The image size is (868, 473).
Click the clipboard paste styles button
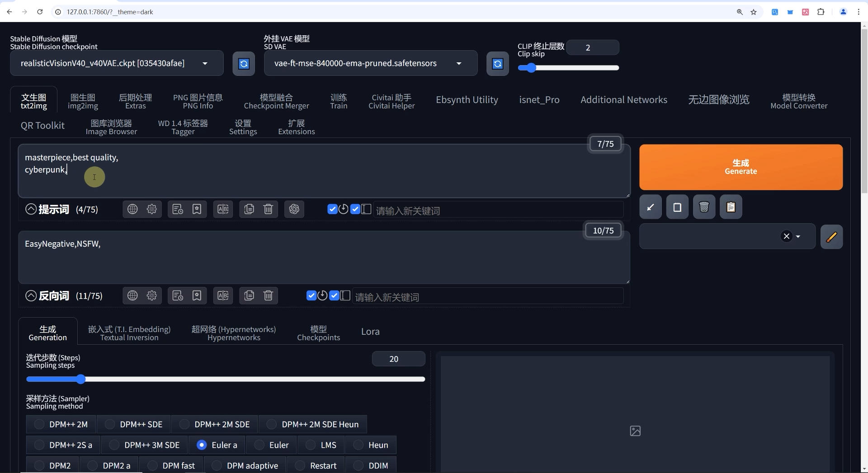pyautogui.click(x=731, y=207)
